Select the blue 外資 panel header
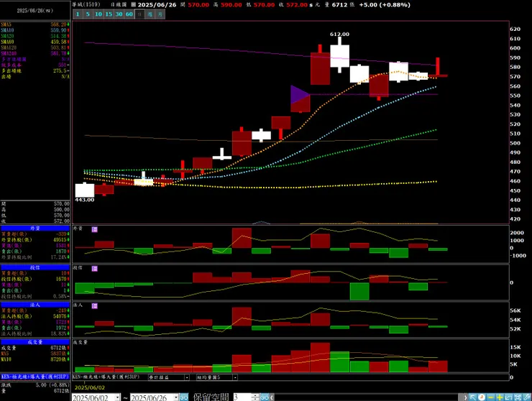This screenshot has width=532, height=401. click(35, 229)
